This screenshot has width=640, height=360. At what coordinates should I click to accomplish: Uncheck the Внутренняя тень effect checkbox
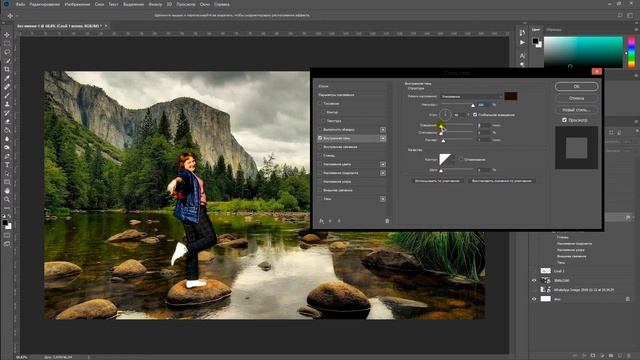[320, 138]
